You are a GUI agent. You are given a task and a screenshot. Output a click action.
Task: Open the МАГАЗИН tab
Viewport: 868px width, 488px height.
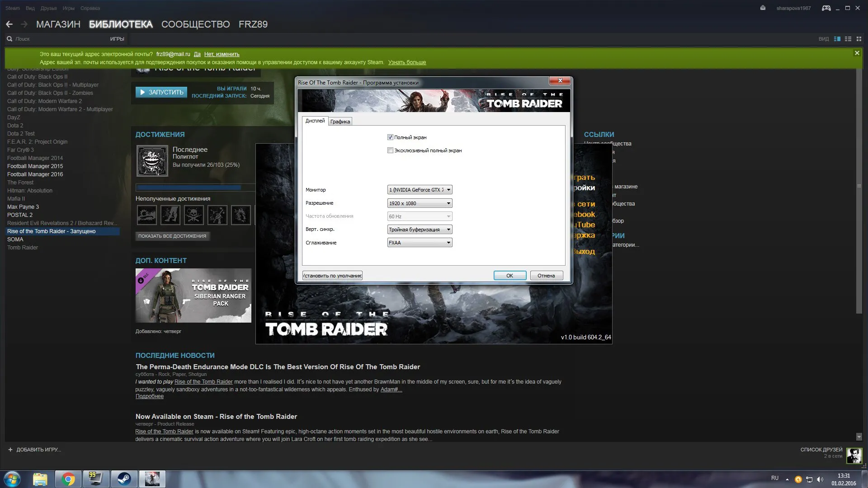[58, 24]
